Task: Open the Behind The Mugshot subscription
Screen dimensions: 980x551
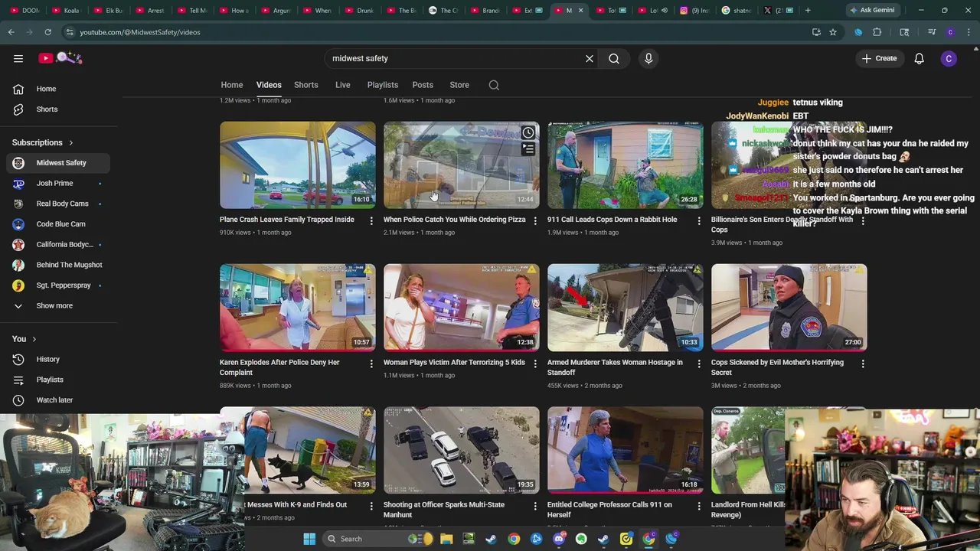Action: (58, 265)
